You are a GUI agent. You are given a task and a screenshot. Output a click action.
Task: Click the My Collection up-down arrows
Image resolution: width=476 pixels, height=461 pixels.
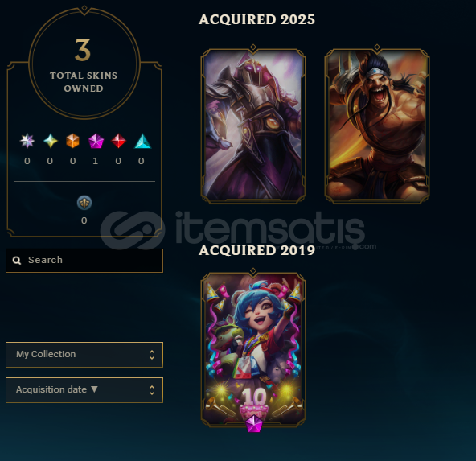(x=152, y=355)
